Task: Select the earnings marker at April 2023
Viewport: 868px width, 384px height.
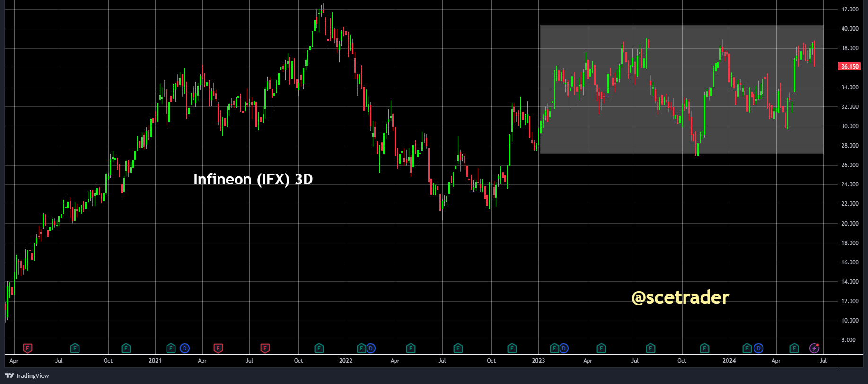Action: click(601, 349)
